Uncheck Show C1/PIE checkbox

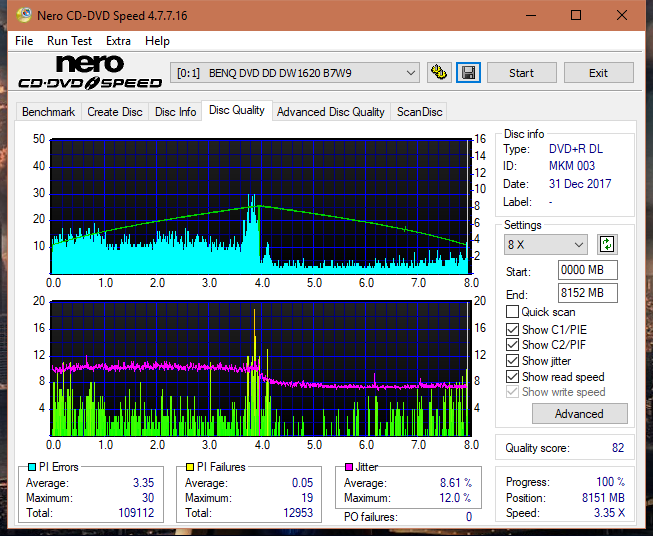point(512,329)
